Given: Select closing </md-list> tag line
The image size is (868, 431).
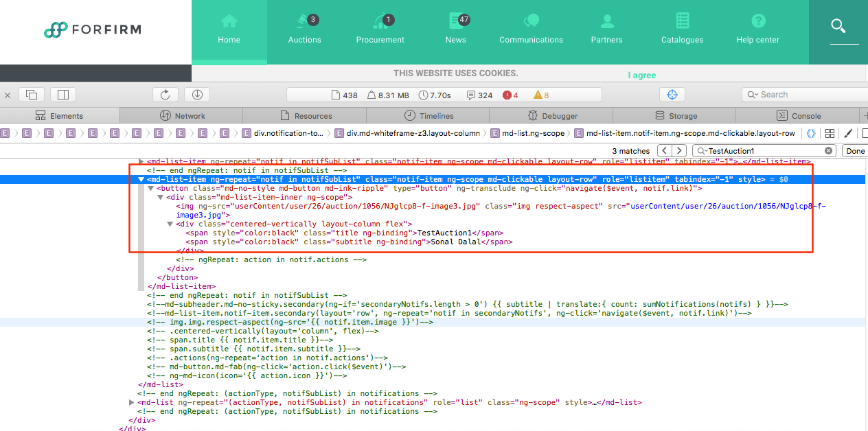Looking at the screenshot, I should click(160, 384).
